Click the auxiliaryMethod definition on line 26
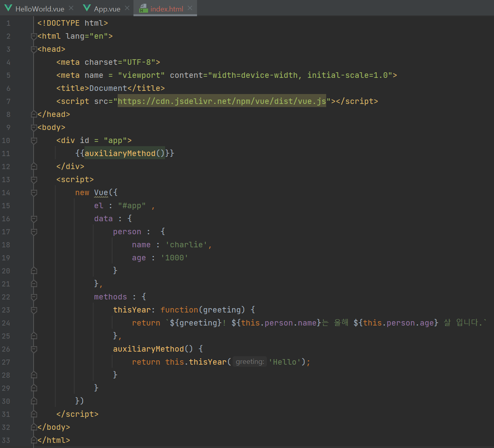This screenshot has height=448, width=494. (x=148, y=349)
